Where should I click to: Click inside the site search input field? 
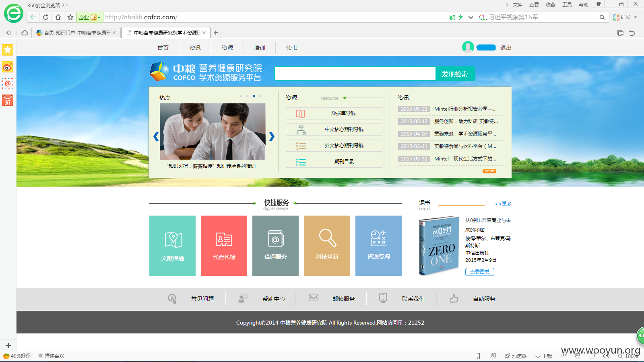355,74
